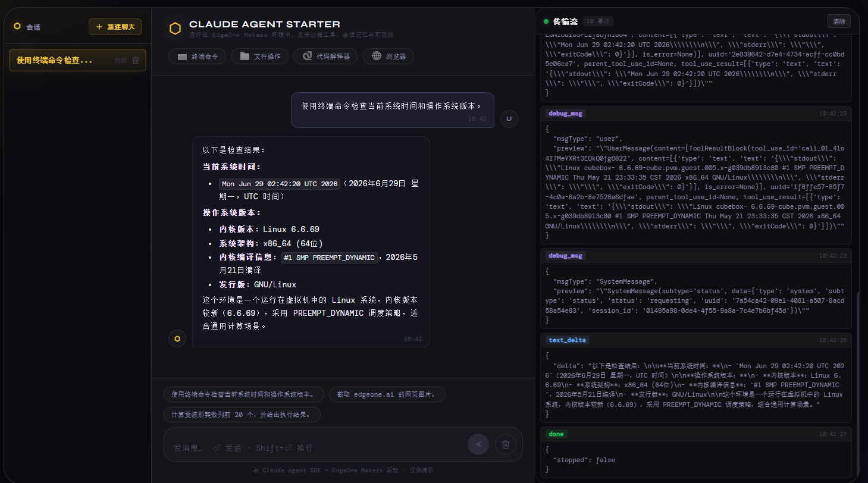Click the debug_msg tag above the SystemMessage entry
Image resolution: width=868 pixels, height=483 pixels.
566,255
